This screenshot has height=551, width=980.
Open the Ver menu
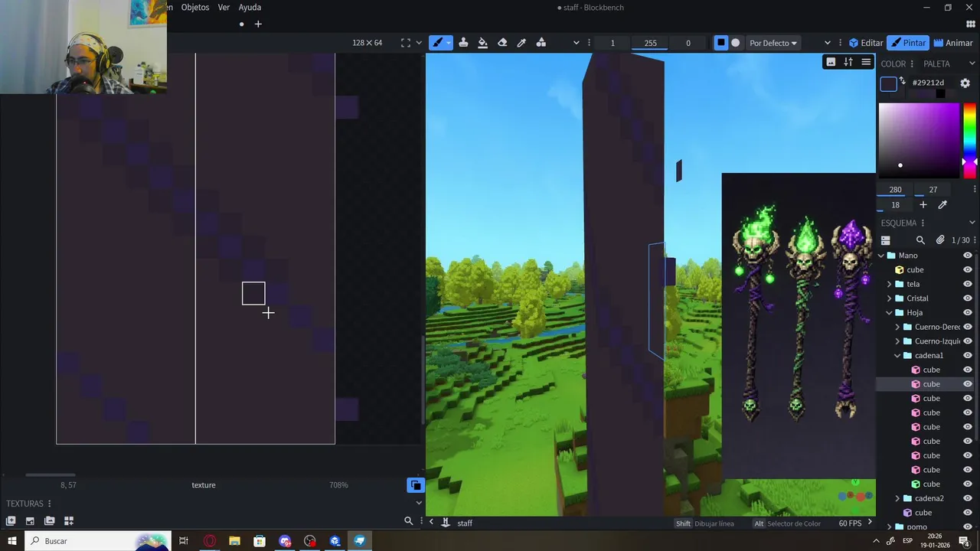pyautogui.click(x=224, y=7)
